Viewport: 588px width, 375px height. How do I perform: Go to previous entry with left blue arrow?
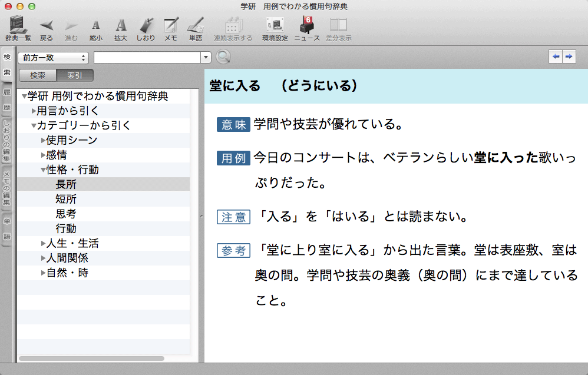pos(556,57)
